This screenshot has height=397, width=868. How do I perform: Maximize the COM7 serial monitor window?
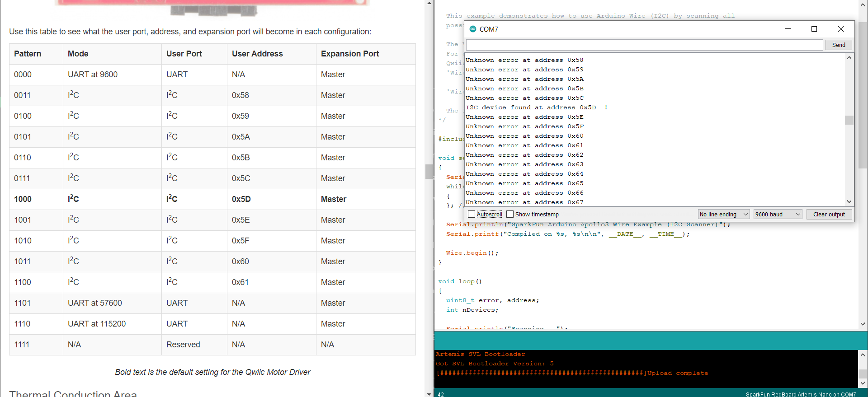814,29
